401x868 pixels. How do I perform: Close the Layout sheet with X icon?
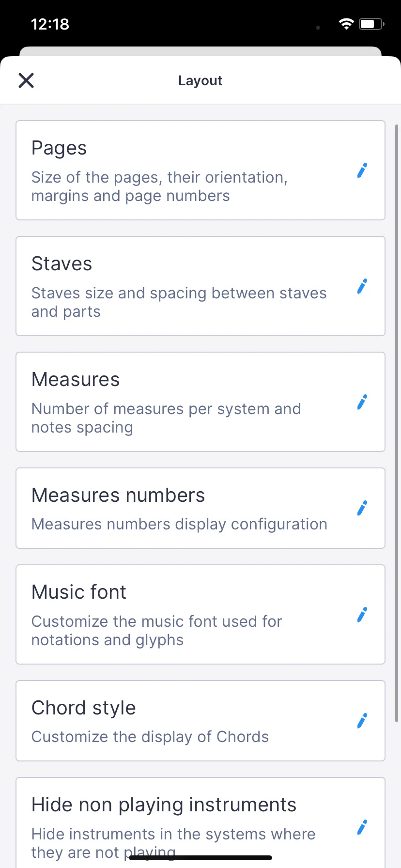(x=26, y=80)
